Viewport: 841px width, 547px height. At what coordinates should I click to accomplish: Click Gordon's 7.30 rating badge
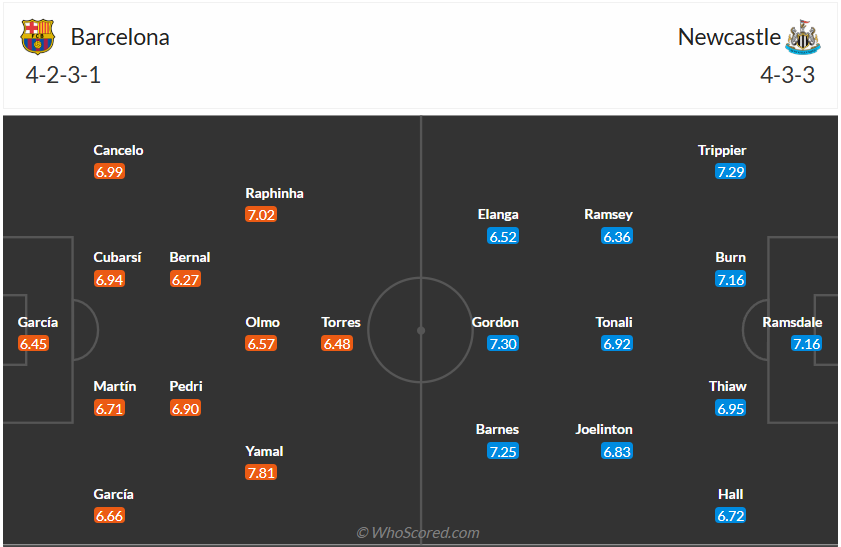(503, 343)
